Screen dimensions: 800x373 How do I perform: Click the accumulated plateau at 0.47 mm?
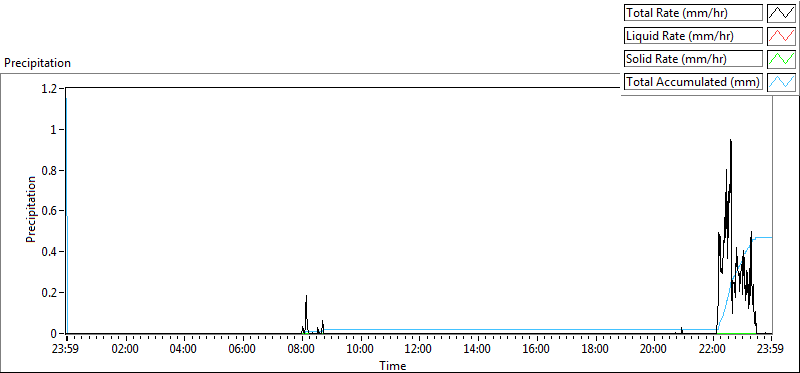pos(764,237)
